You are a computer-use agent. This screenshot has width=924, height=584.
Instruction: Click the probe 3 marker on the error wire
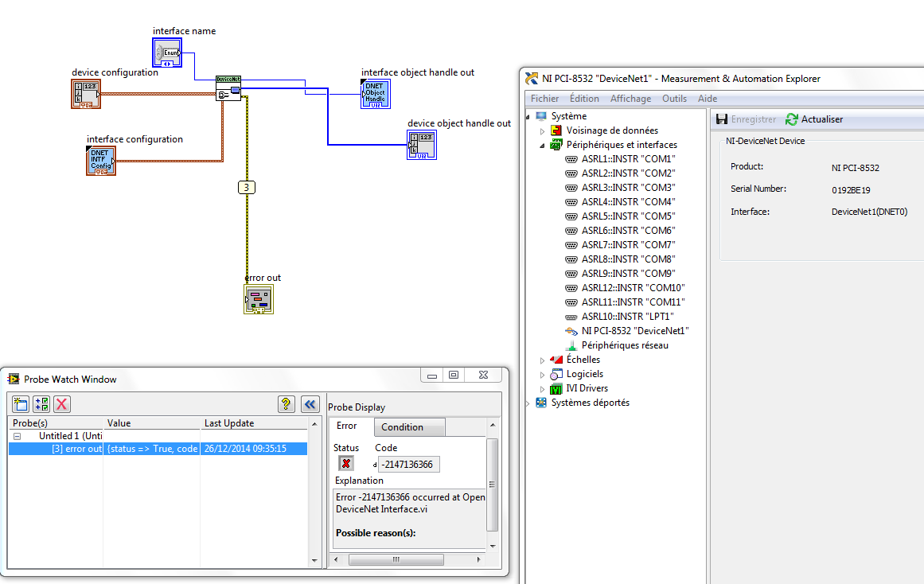click(x=247, y=188)
